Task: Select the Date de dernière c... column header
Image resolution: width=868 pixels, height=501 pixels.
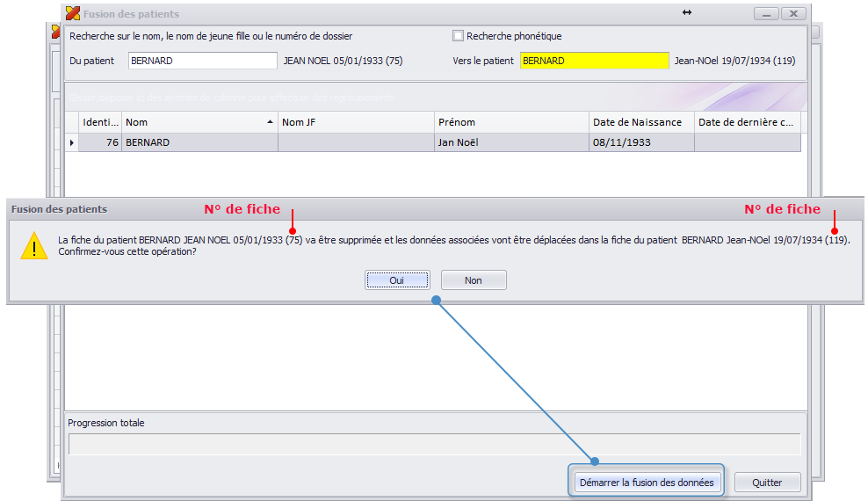Action: point(747,122)
